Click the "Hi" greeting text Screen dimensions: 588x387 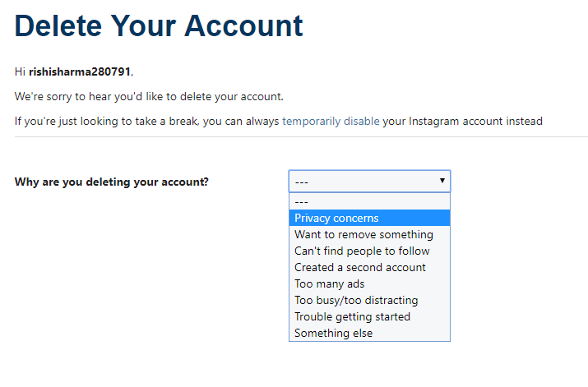(x=20, y=71)
